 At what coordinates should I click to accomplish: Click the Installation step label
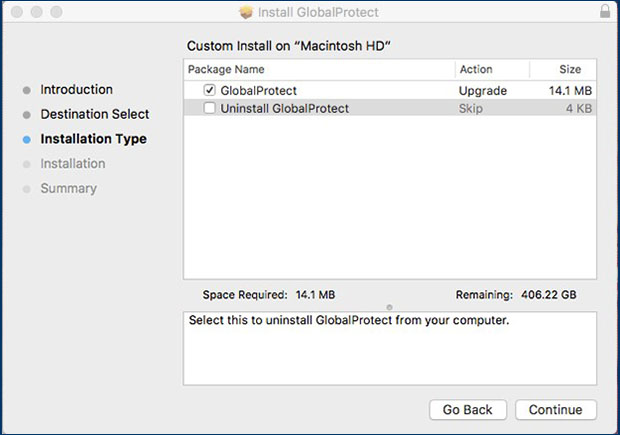(72, 164)
